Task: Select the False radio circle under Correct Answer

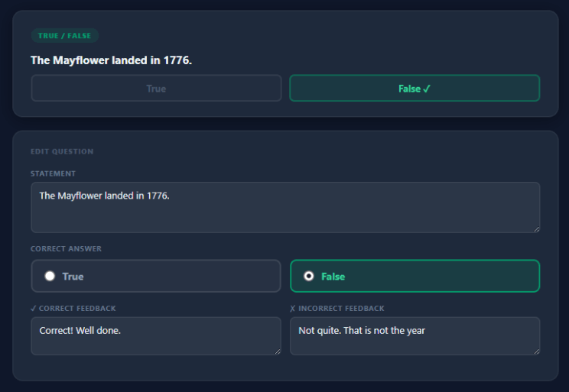Action: click(x=309, y=277)
